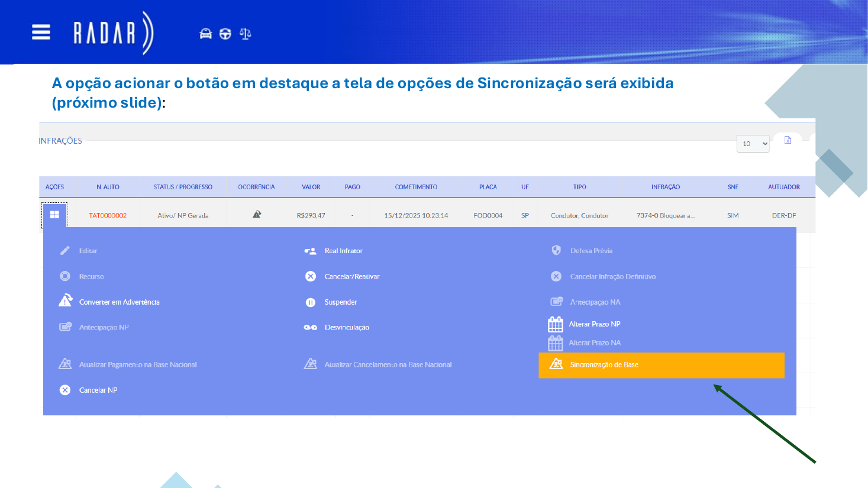Click the Sincronização de Base icon
Image resolution: width=868 pixels, height=488 pixels.
click(x=556, y=364)
